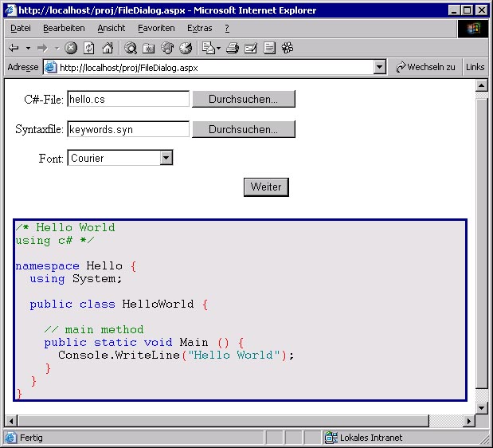Show browsing History icon

pyautogui.click(x=186, y=48)
